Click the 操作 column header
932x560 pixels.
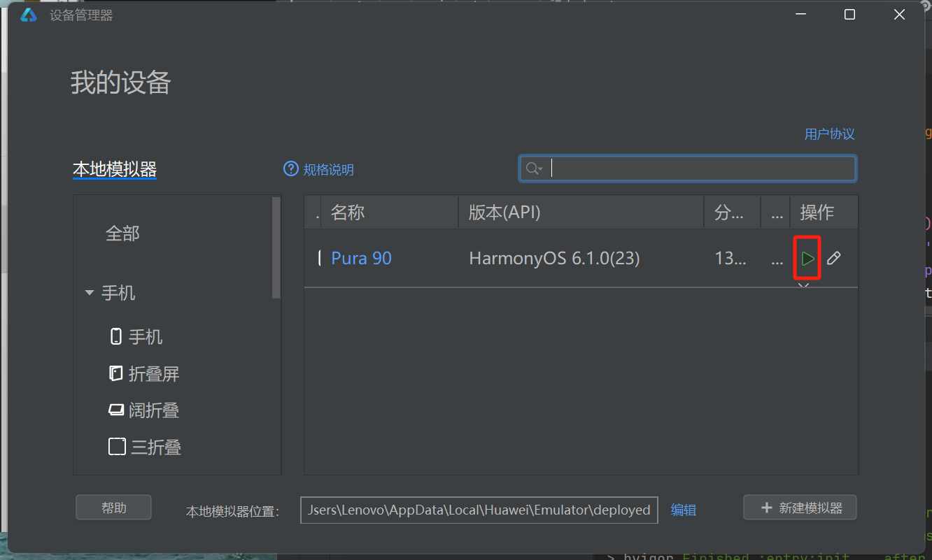[x=824, y=212]
